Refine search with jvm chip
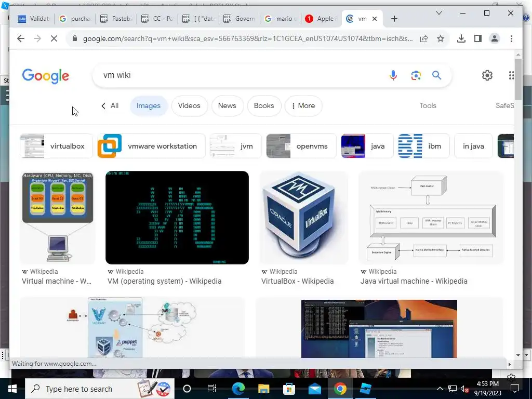This screenshot has height=399, width=532. coord(235,146)
